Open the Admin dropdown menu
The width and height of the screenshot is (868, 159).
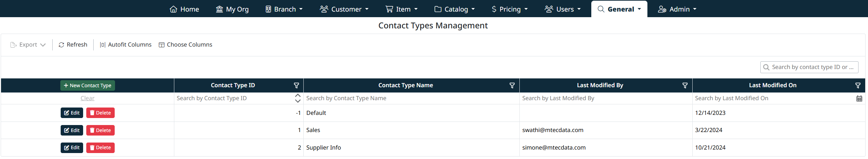[x=677, y=9]
